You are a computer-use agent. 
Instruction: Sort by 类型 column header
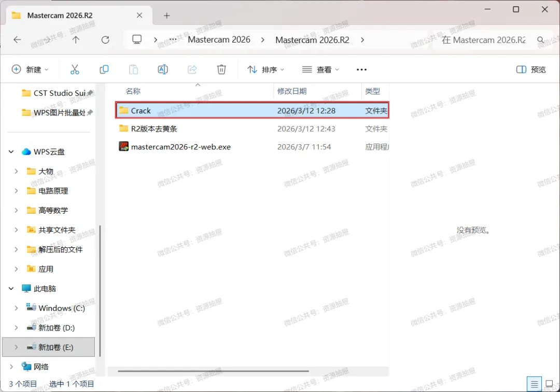[372, 91]
